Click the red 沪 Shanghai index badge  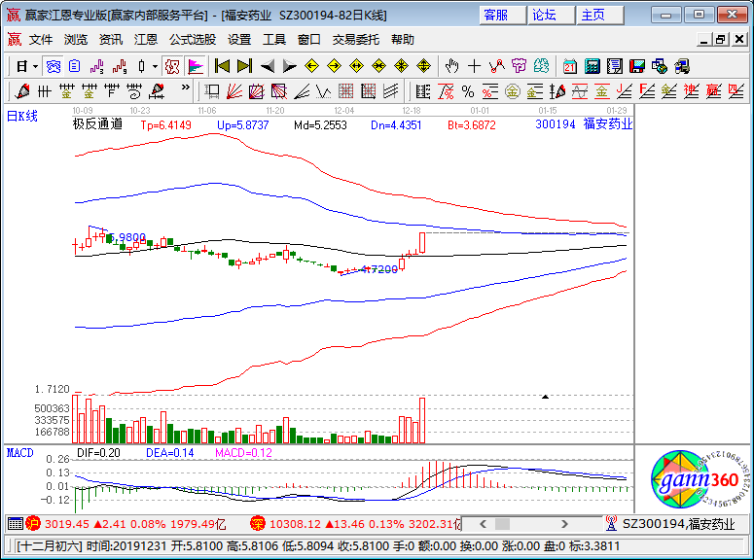click(33, 523)
